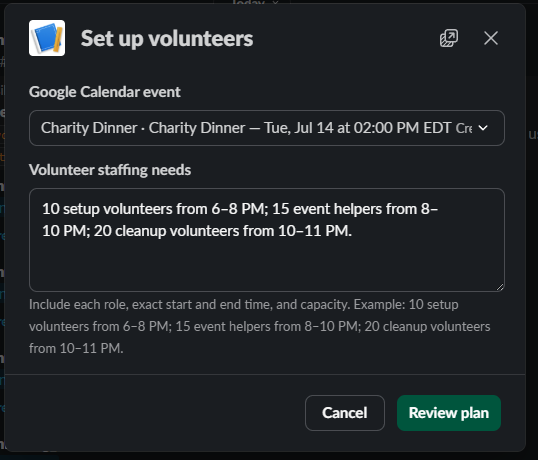Open the Charity Dinner event selector
Viewport: 538px width, 460px height.
tap(267, 128)
